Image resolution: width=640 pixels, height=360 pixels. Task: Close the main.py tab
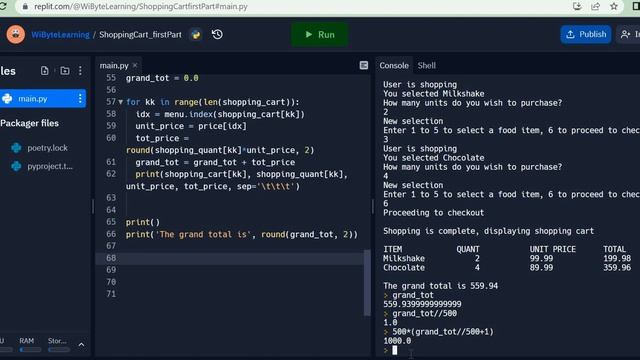pyautogui.click(x=135, y=65)
